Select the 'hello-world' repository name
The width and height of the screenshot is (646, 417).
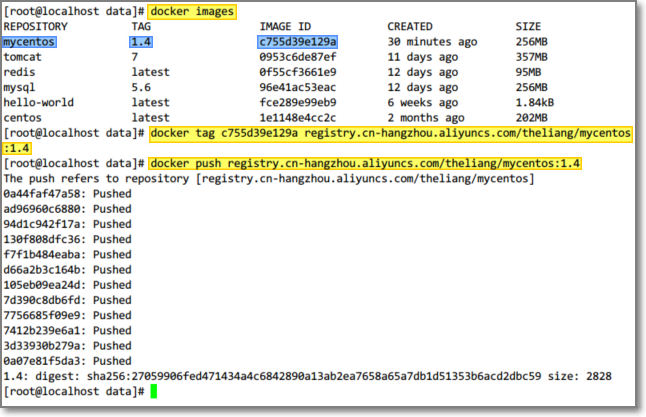pyautogui.click(x=39, y=103)
